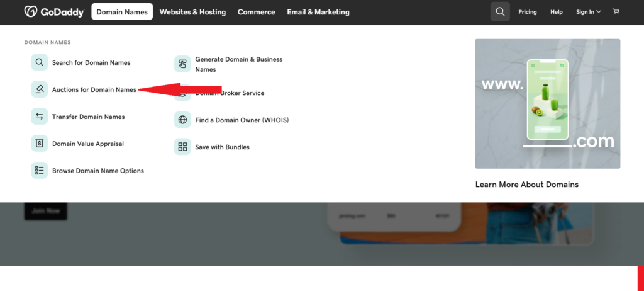Open Browse Domain Name Options link

pyautogui.click(x=97, y=171)
